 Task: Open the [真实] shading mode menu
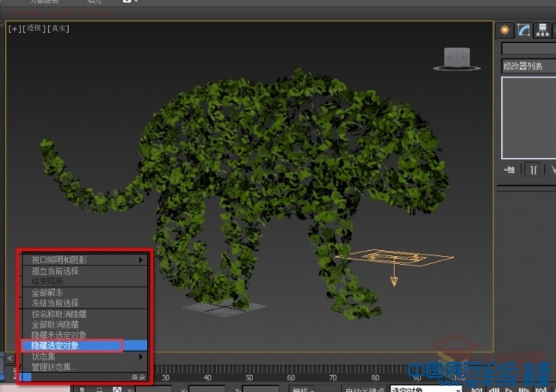pyautogui.click(x=58, y=29)
